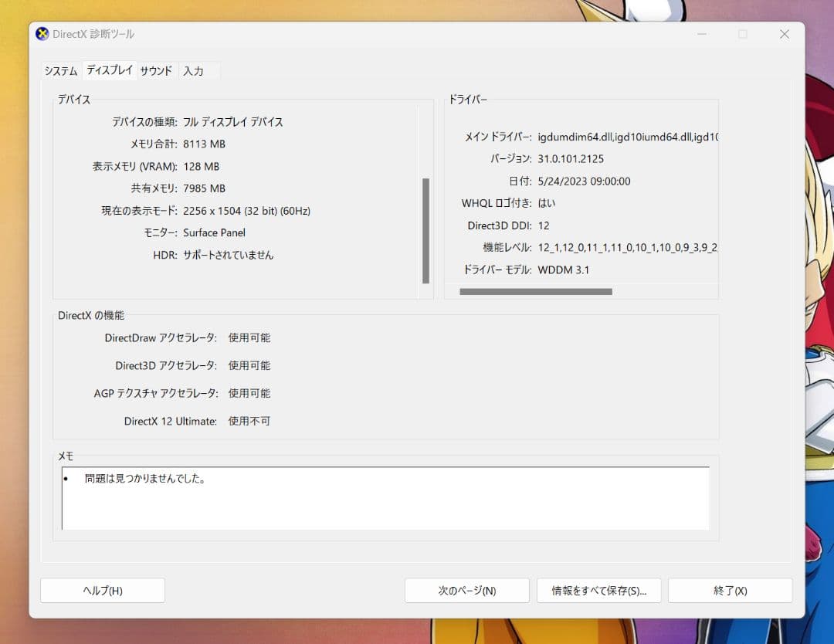This screenshot has width=834, height=644.
Task: Open the サウンド tab
Action: point(156,70)
